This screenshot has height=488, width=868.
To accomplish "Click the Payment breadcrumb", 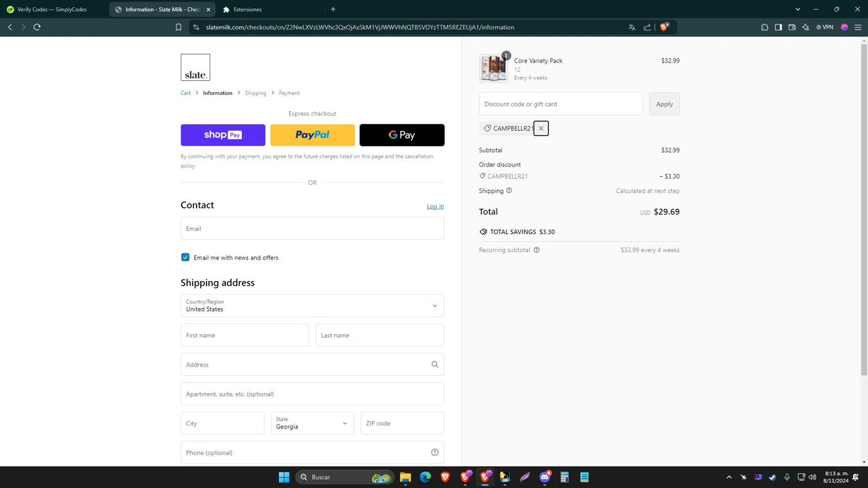I will (289, 93).
